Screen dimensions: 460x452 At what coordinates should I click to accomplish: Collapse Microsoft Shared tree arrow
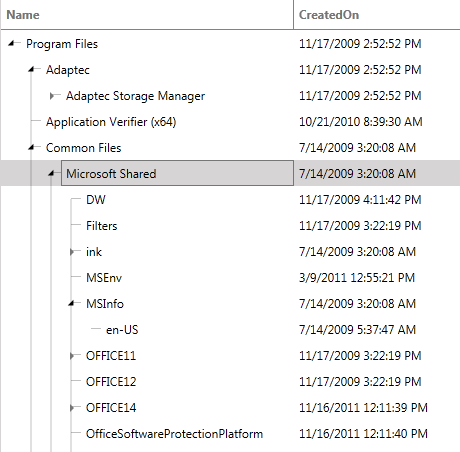52,173
